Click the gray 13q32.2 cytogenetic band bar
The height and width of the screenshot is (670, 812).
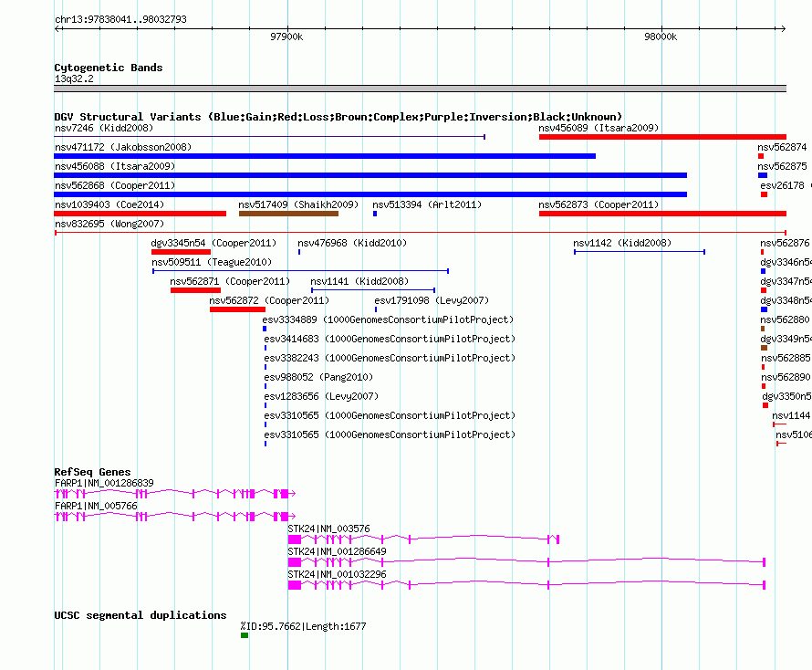420,89
